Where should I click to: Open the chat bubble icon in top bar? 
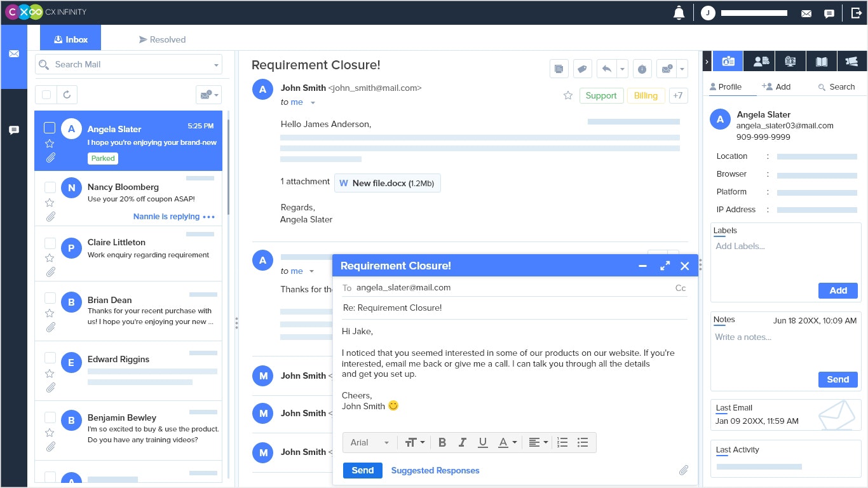(829, 13)
